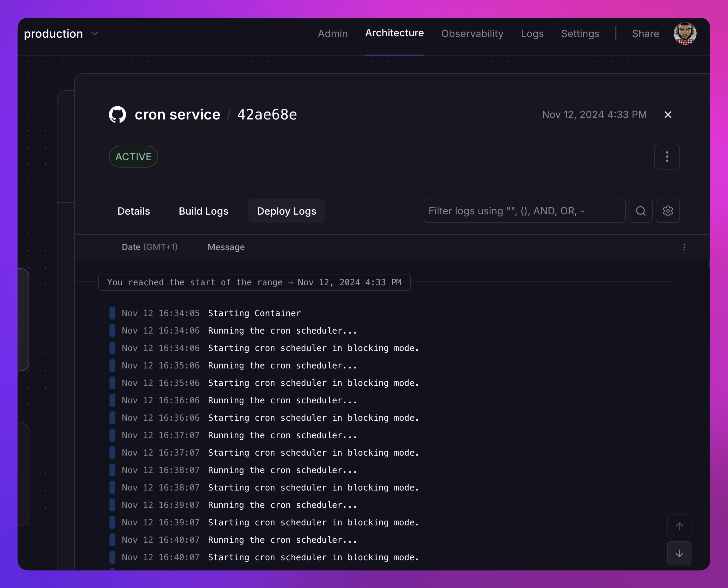
Task: Jump to latest logs with down arrow
Action: [x=679, y=553]
